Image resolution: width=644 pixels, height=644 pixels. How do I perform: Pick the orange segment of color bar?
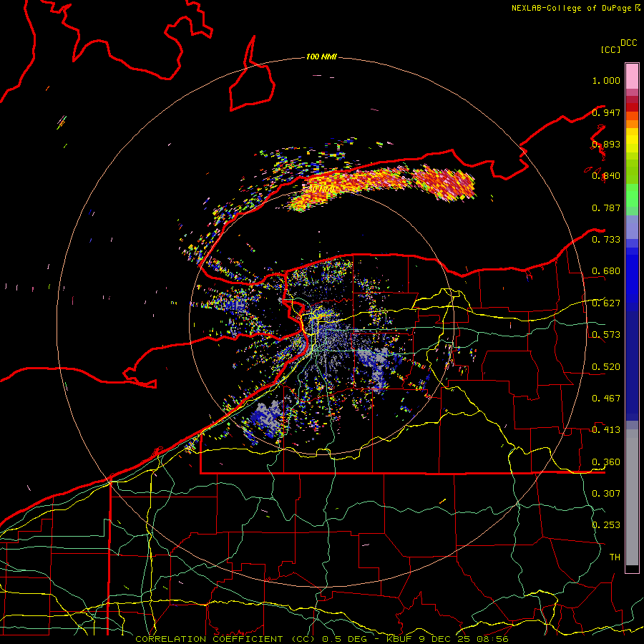pos(632,124)
